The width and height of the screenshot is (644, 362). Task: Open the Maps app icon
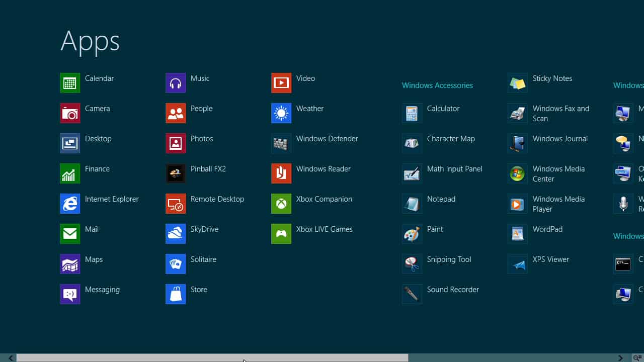pos(70,264)
